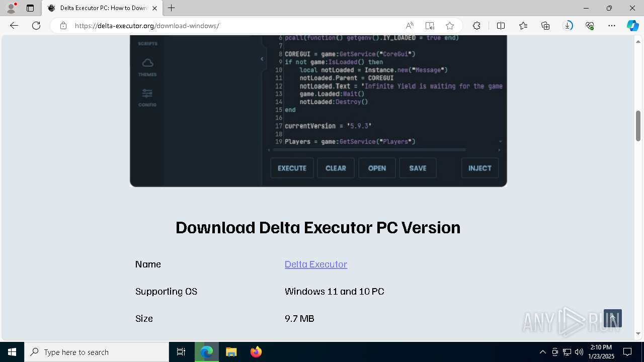Add this page to favorites with the star icon
This screenshot has height=362, width=644.
pyautogui.click(x=450, y=26)
